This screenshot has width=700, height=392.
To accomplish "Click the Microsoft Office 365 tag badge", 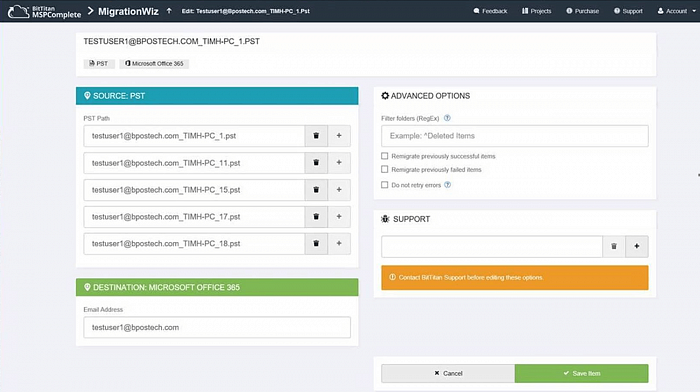I will 154,63.
